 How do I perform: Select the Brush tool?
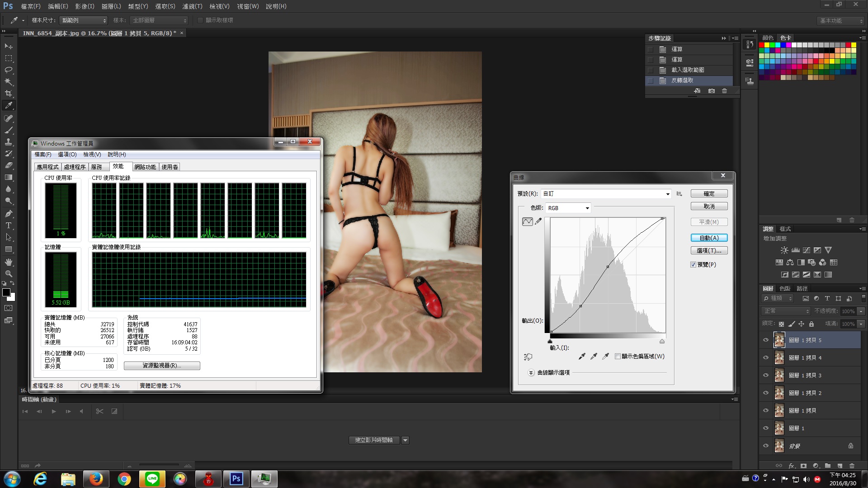[9, 130]
